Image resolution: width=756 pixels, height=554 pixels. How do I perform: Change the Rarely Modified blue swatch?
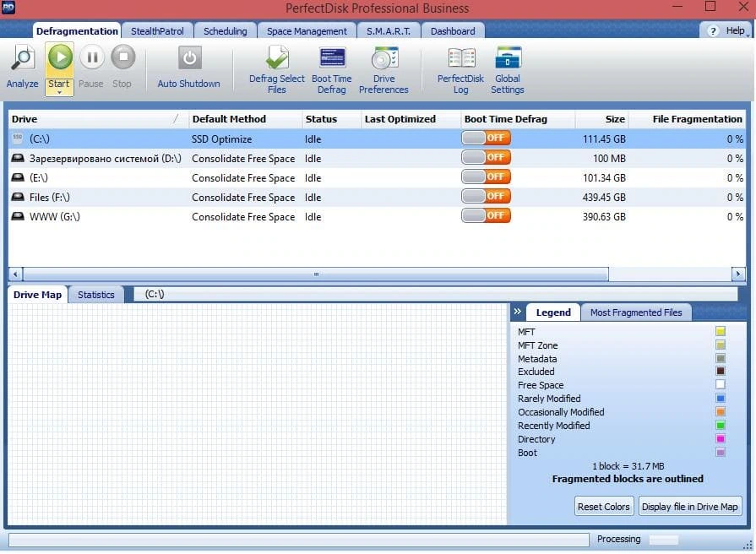coord(721,399)
